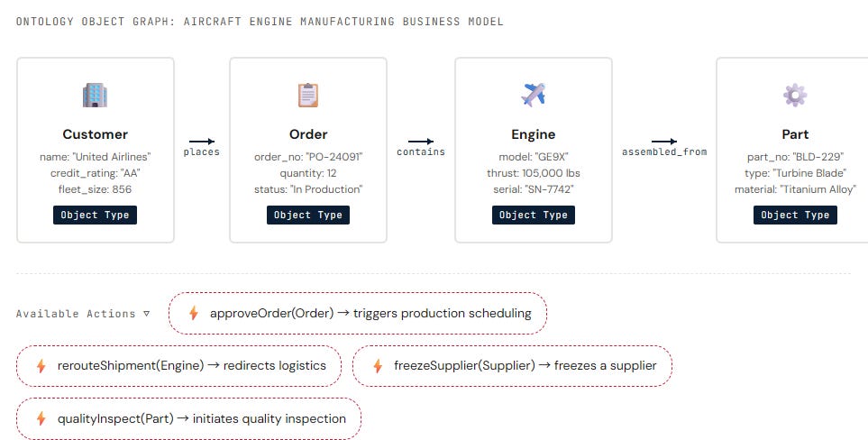The width and height of the screenshot is (868, 440).
Task: Select the freezeSupplier(Supplier) action
Action: click(512, 366)
